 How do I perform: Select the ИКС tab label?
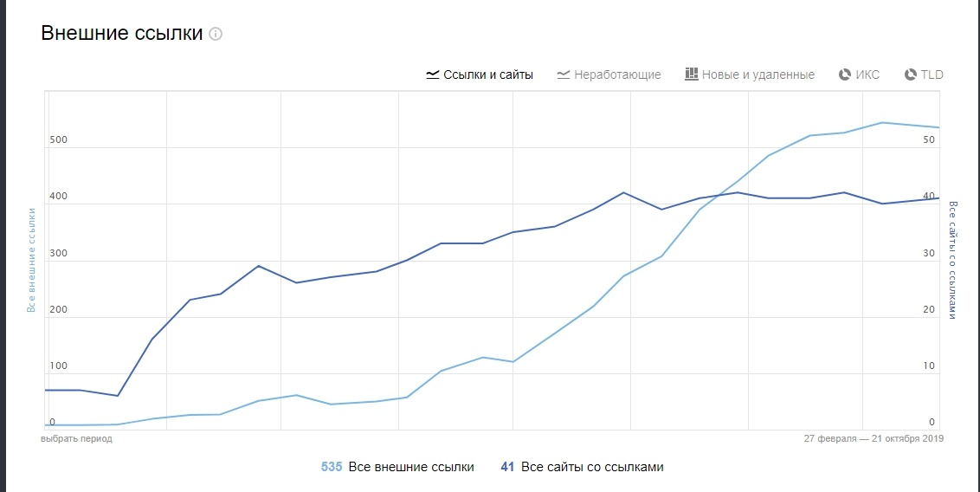tap(867, 74)
